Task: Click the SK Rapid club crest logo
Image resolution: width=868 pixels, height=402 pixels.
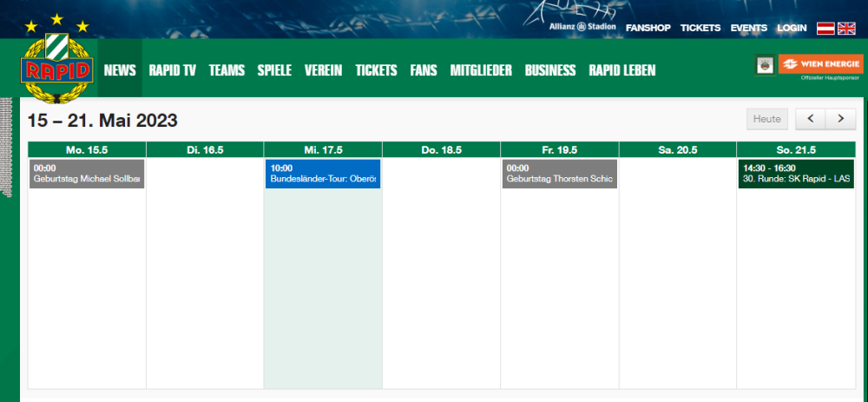Action: tap(57, 68)
